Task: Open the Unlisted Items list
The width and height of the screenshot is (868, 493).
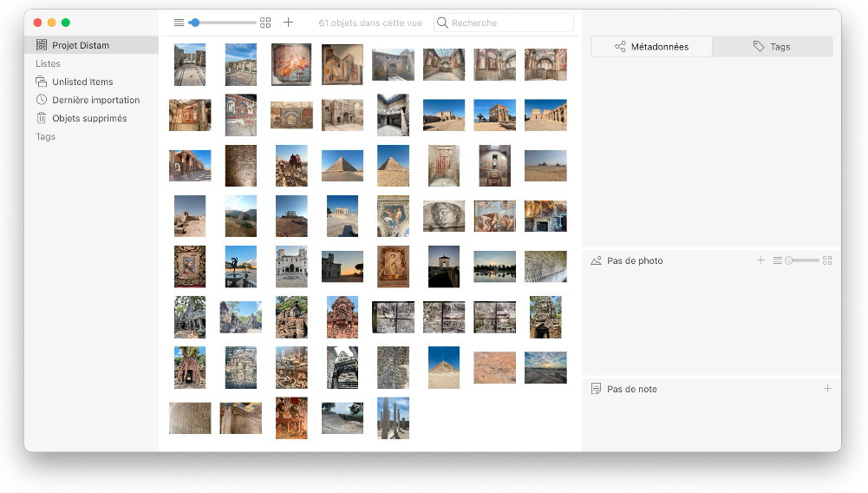Action: point(82,82)
